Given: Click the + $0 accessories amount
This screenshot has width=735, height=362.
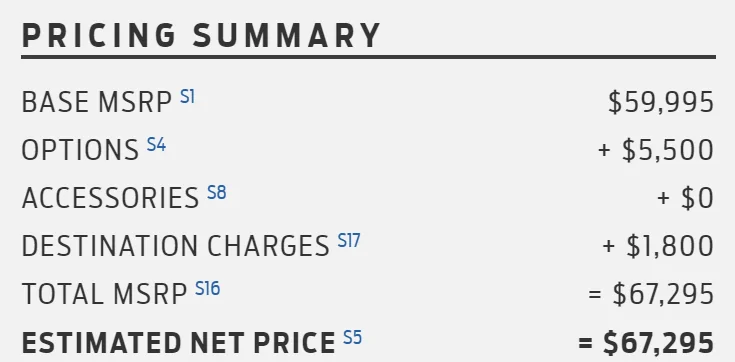Looking at the screenshot, I should click(x=685, y=198).
